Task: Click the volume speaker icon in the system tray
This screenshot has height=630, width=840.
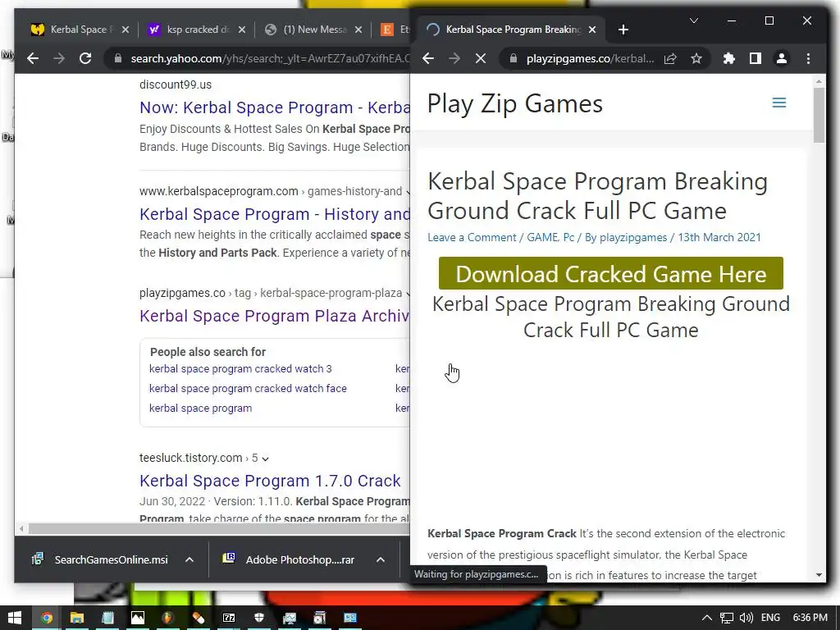Action: coord(746,618)
